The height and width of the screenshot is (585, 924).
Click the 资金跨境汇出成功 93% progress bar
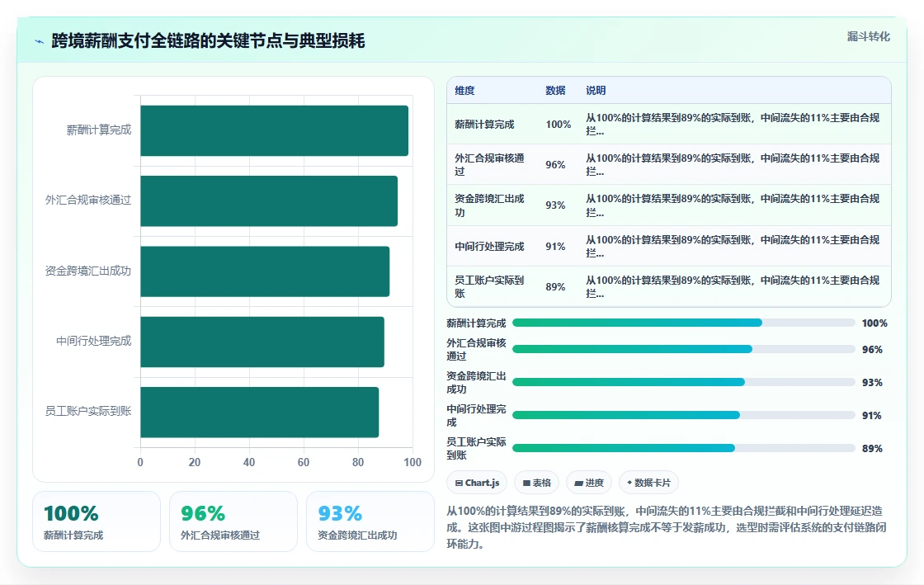684,382
